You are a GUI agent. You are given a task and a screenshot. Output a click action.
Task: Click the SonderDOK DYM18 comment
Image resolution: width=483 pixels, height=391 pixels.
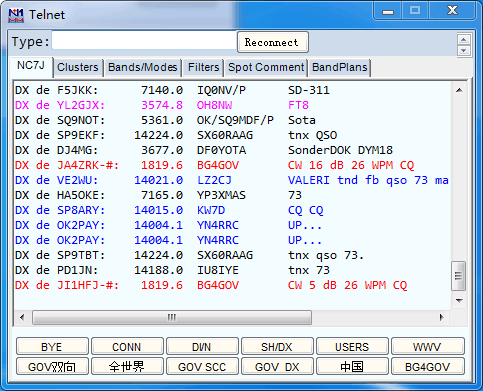340,150
